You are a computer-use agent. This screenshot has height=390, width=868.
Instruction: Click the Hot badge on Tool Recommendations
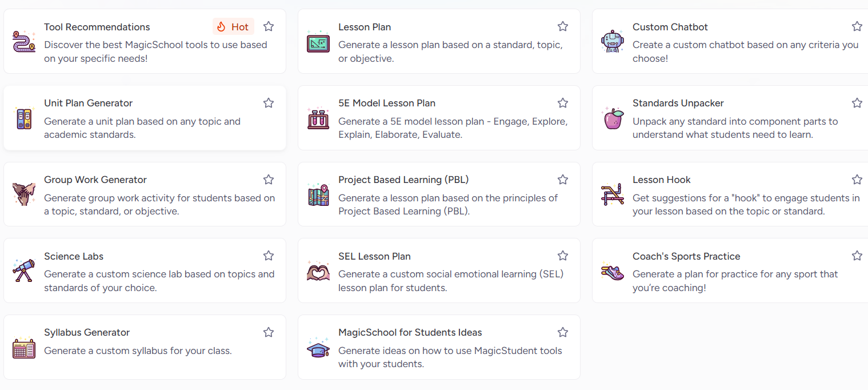pos(233,26)
